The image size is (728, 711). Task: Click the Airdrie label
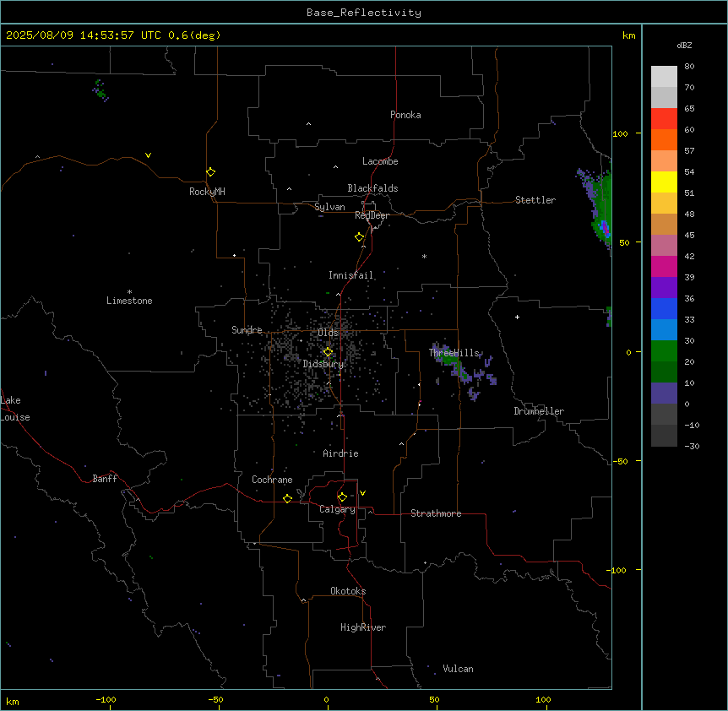point(341,453)
